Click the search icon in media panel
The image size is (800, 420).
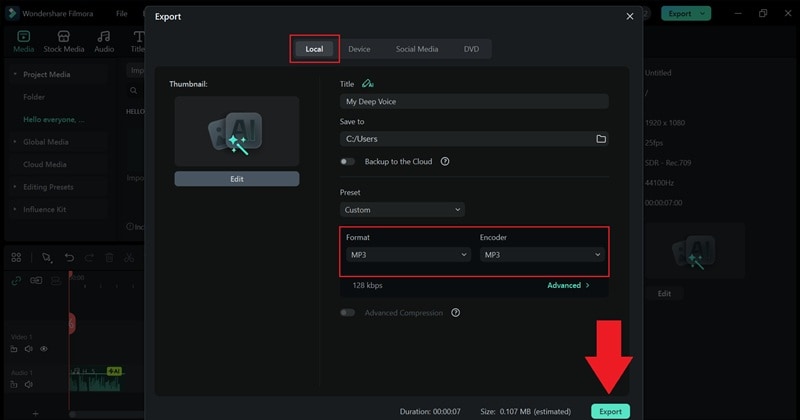134,90
